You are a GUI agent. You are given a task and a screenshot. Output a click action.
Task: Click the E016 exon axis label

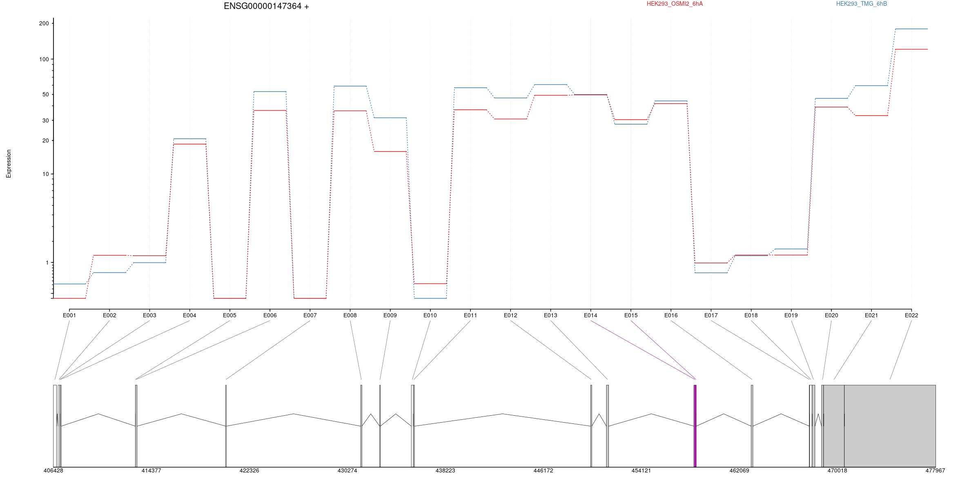[671, 315]
